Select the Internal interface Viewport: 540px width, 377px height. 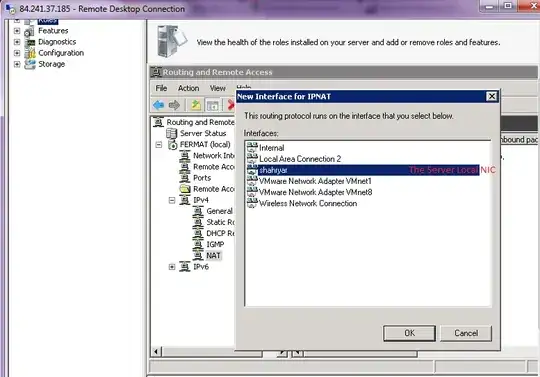tap(272, 148)
